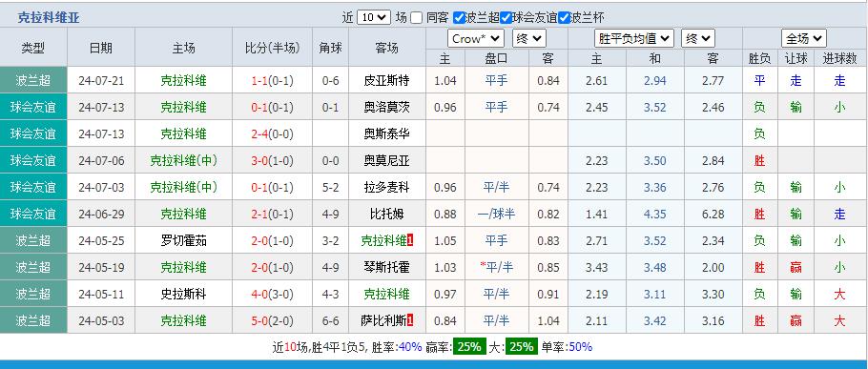Uncheck the 球会友谊 filter checkbox
868x369 pixels.
coord(506,18)
